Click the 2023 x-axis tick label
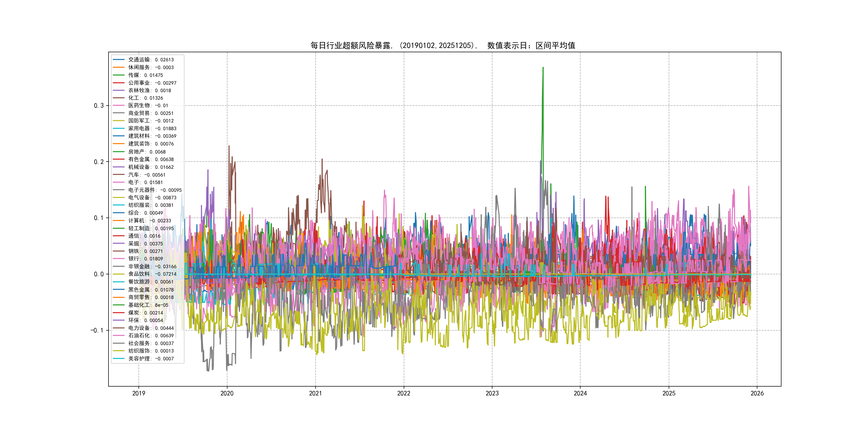This screenshot has width=868, height=434. click(492, 393)
